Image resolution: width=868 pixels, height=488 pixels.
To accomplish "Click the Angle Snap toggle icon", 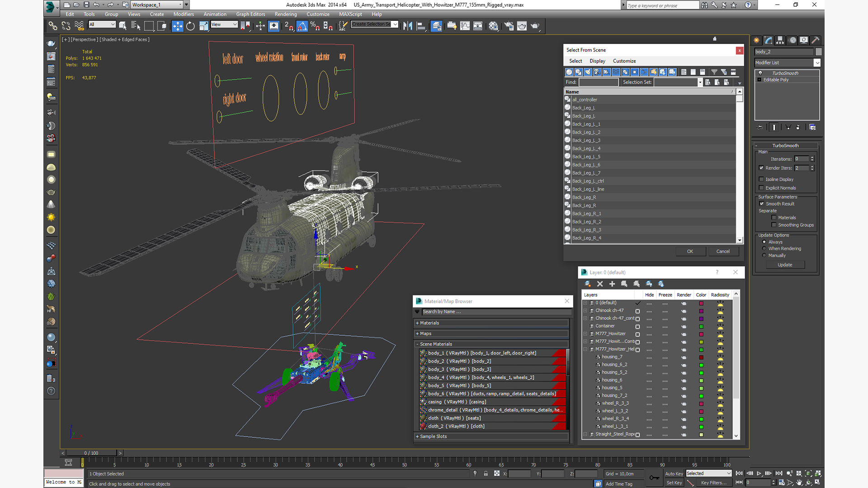I will (x=302, y=26).
